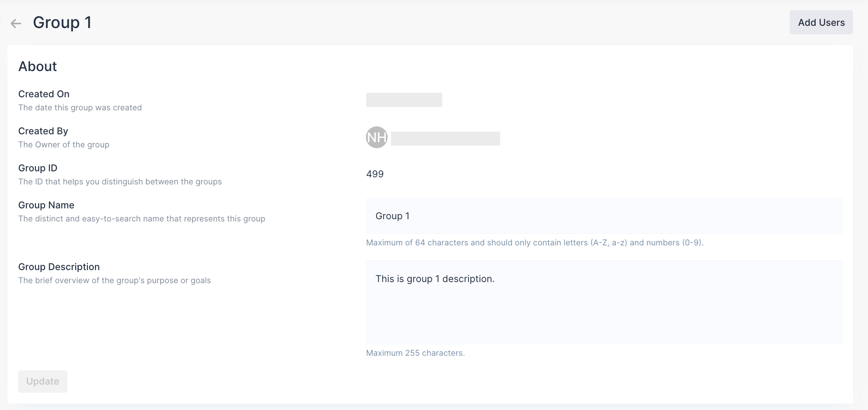This screenshot has width=868, height=410.
Task: Click the Maximum 255 characters helper text
Action: click(x=415, y=352)
